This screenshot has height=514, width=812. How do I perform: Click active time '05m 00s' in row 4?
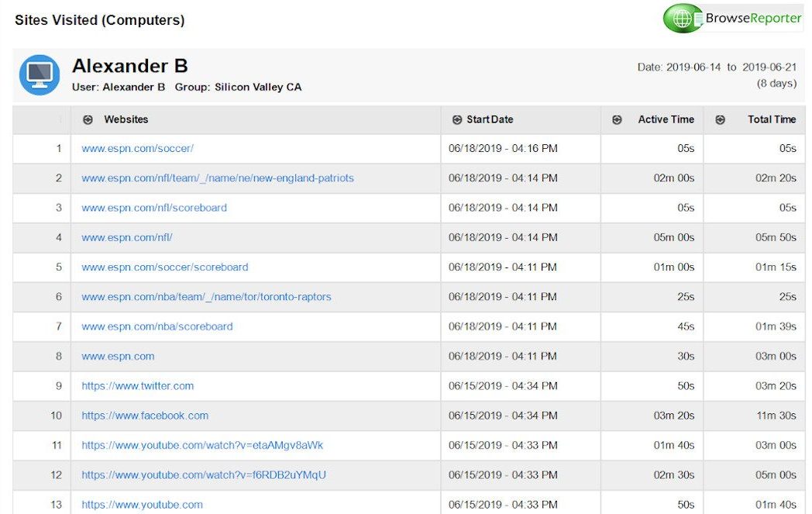coord(674,237)
